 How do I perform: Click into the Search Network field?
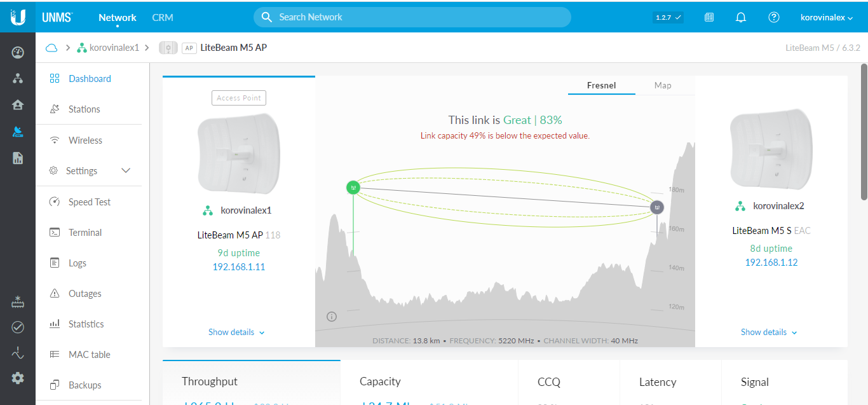(x=412, y=17)
